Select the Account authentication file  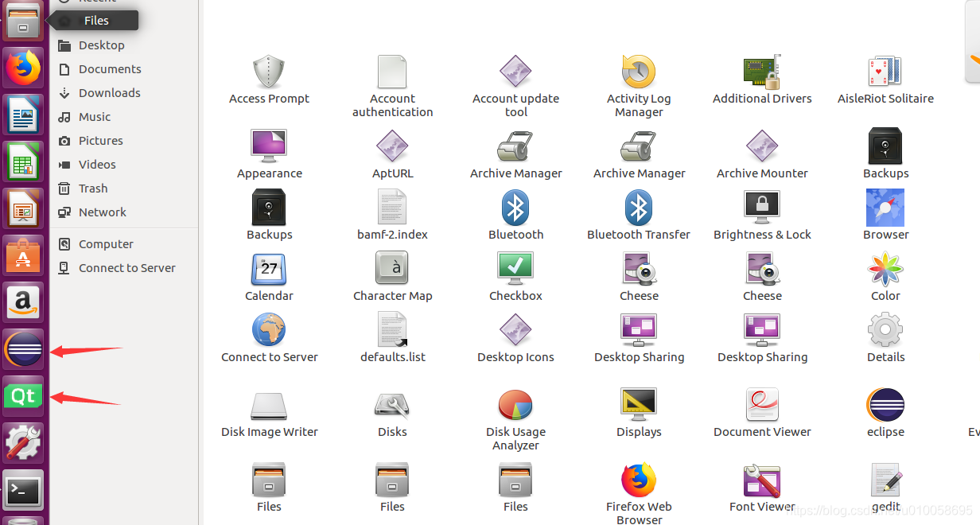[x=392, y=72]
